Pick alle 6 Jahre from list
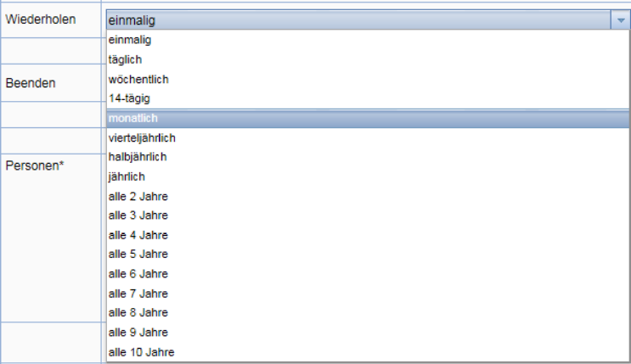631x364 pixels. tap(368, 274)
